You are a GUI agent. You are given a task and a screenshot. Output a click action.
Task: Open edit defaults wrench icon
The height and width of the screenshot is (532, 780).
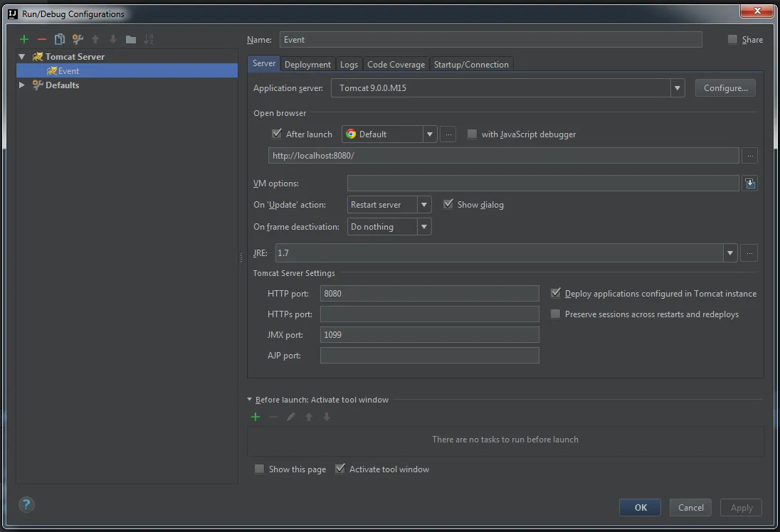click(x=78, y=40)
